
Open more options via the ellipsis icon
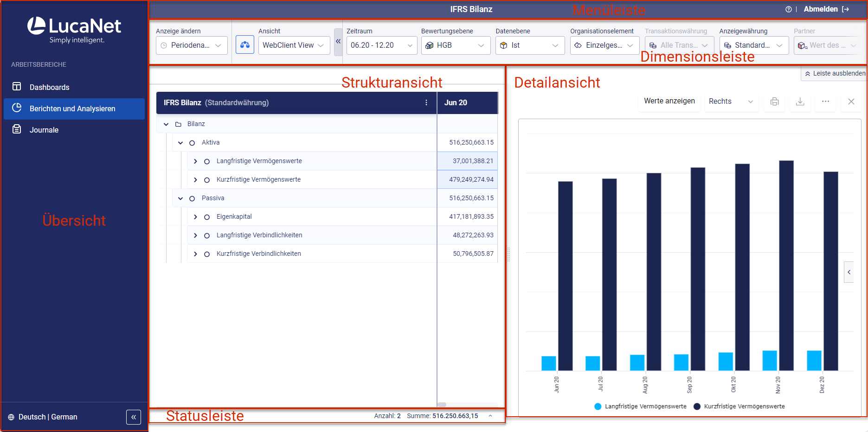(825, 102)
